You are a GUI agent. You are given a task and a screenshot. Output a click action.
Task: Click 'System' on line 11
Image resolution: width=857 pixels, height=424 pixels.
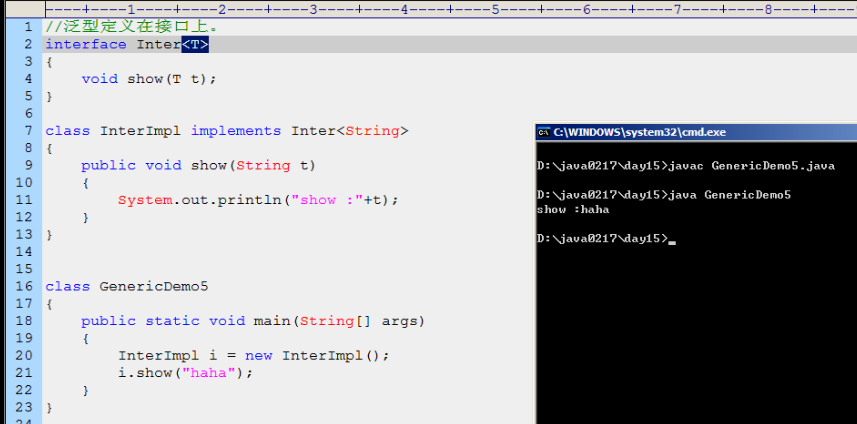pyautogui.click(x=145, y=200)
